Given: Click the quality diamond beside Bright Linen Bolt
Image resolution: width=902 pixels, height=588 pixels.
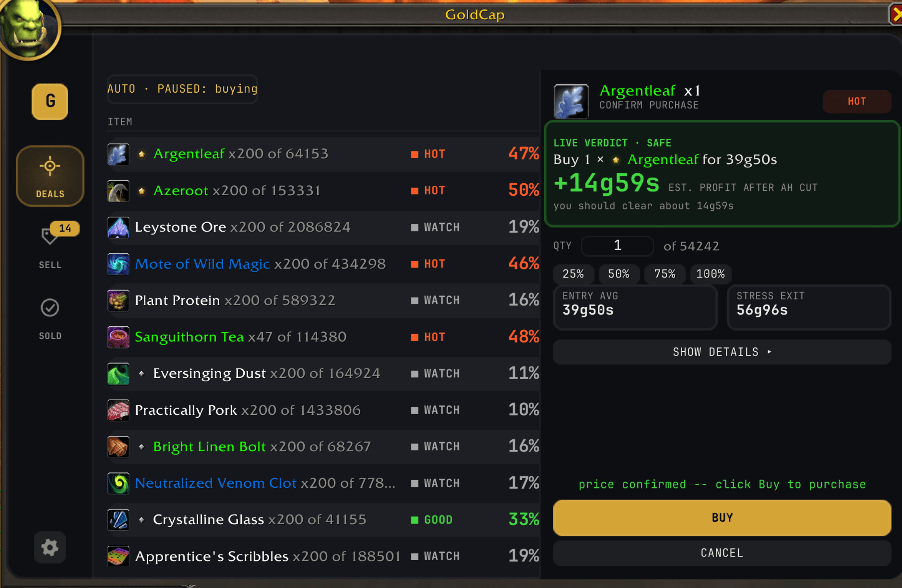Looking at the screenshot, I should (x=141, y=447).
